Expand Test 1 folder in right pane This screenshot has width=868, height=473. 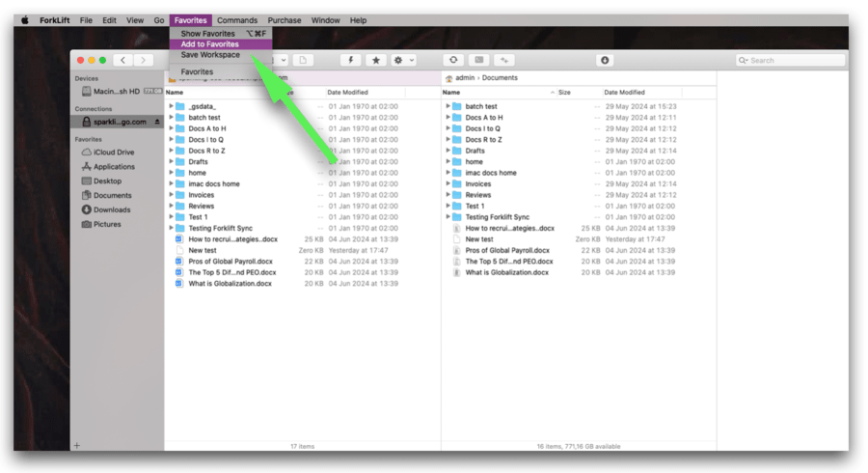[x=448, y=206]
